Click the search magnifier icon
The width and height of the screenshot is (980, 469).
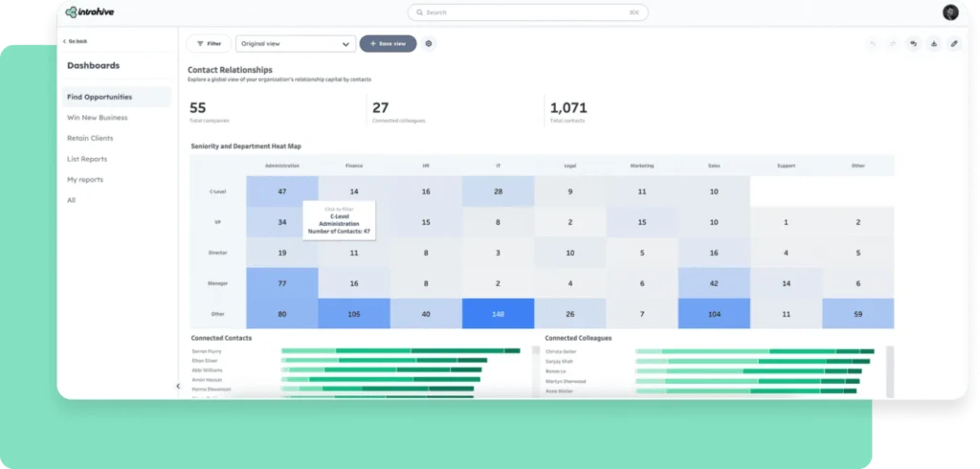pyautogui.click(x=419, y=12)
